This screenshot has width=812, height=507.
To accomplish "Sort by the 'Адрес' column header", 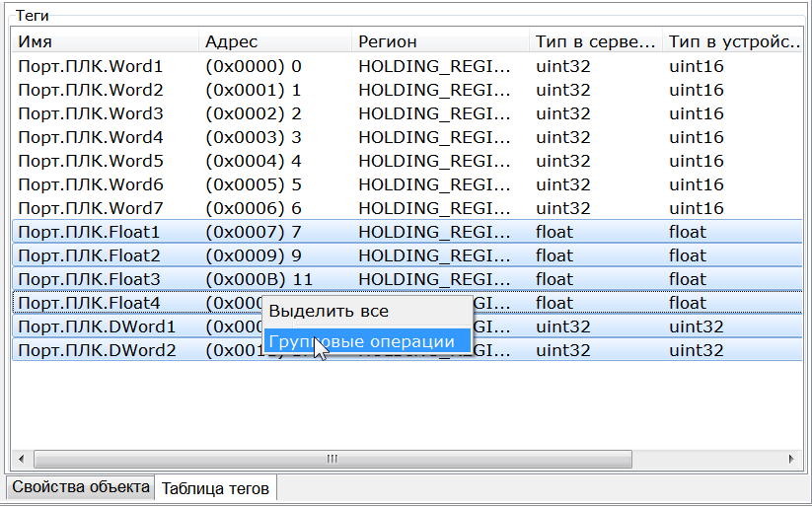I will tap(274, 41).
